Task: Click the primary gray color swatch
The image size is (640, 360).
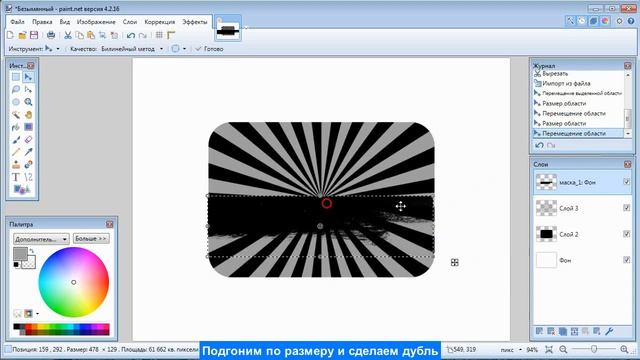Action: (x=20, y=253)
